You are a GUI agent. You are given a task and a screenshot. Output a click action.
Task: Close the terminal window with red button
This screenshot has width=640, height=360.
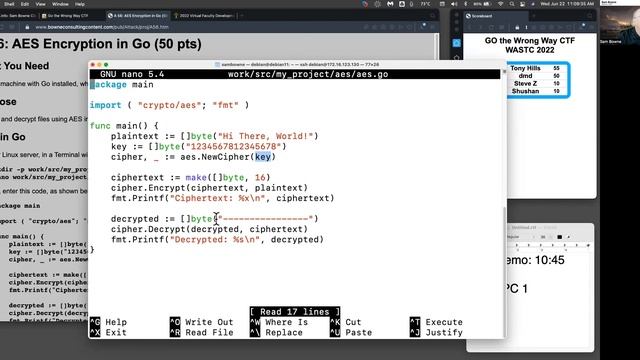coord(93,64)
